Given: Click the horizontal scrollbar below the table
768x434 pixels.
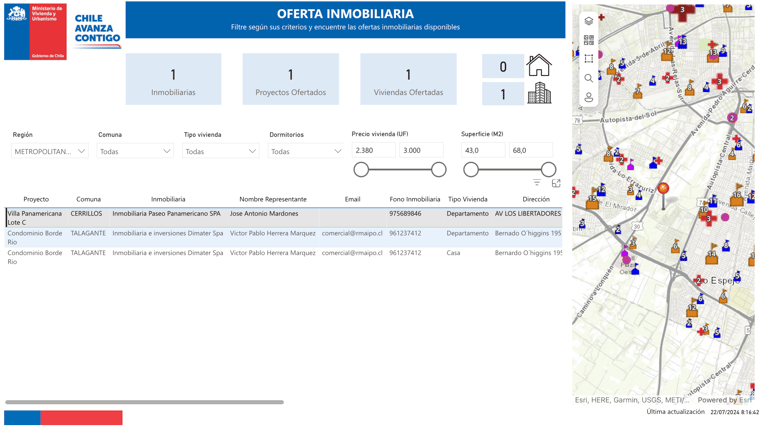Looking at the screenshot, I should 144,402.
